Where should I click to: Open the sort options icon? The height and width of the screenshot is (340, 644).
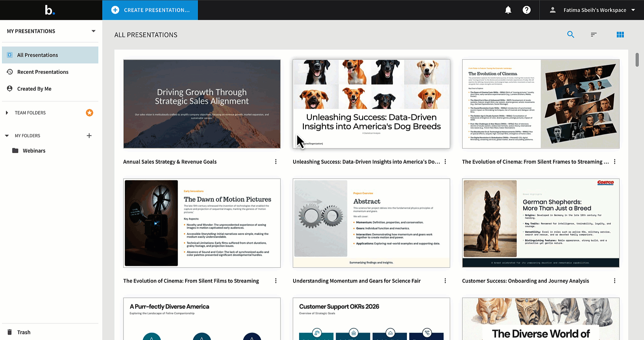[593, 35]
